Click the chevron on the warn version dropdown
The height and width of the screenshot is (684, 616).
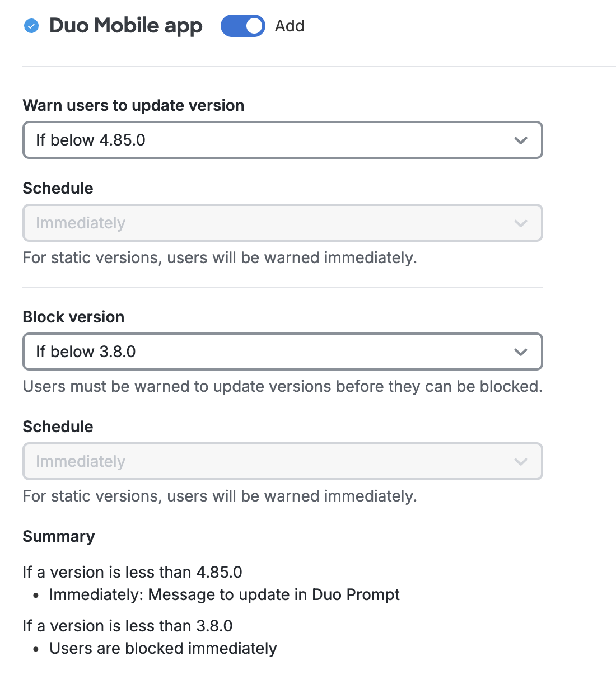click(521, 140)
